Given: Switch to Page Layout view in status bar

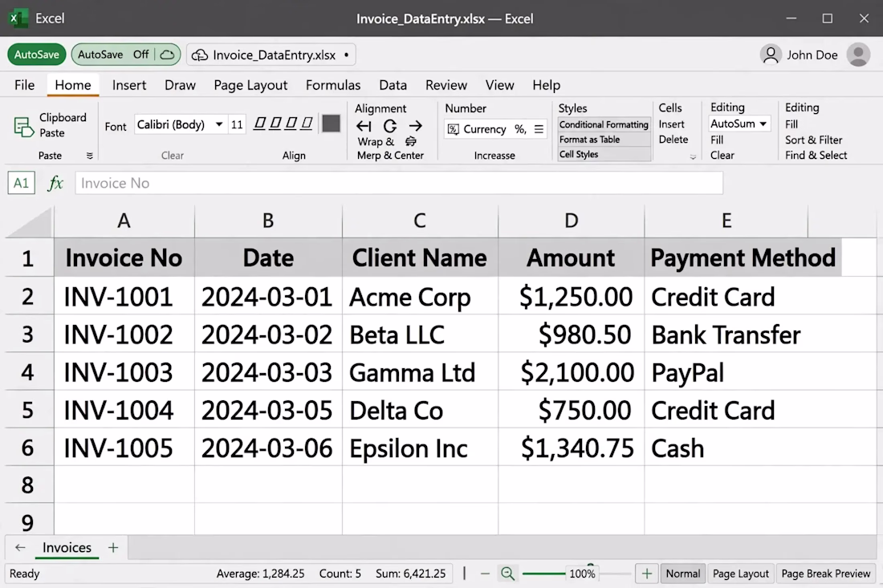Looking at the screenshot, I should click(x=741, y=574).
